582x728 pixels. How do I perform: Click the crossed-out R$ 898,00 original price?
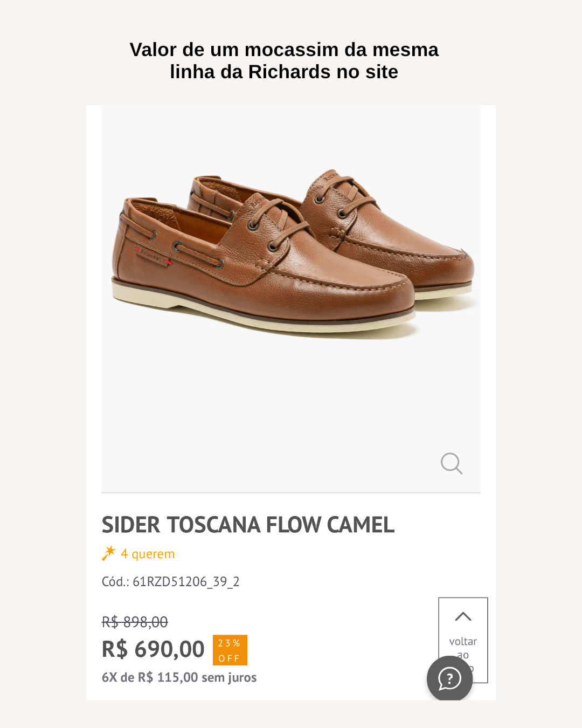(x=135, y=622)
